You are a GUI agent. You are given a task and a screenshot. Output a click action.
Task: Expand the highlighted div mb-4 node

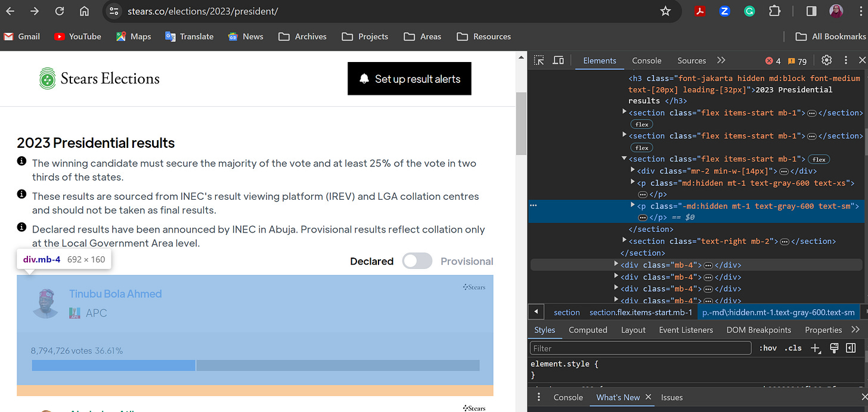tap(616, 264)
